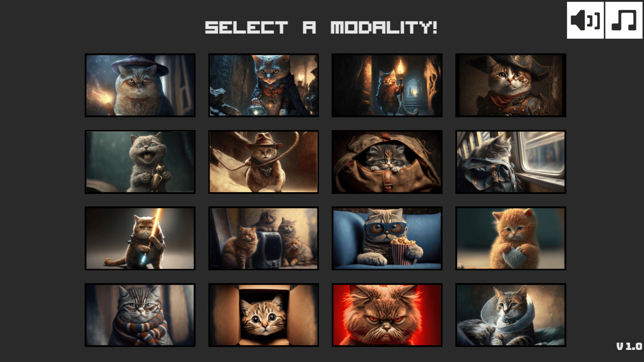Mute sound effects with the speaker icon
Viewport: 644px width, 362px height.
pyautogui.click(x=585, y=20)
